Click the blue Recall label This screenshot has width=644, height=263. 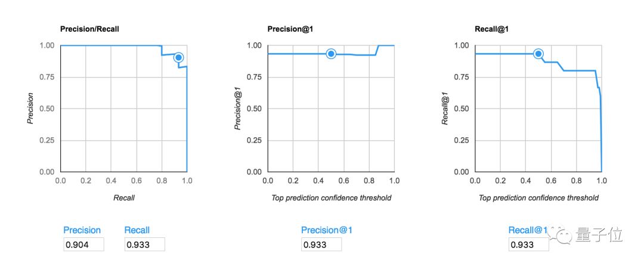137,230
